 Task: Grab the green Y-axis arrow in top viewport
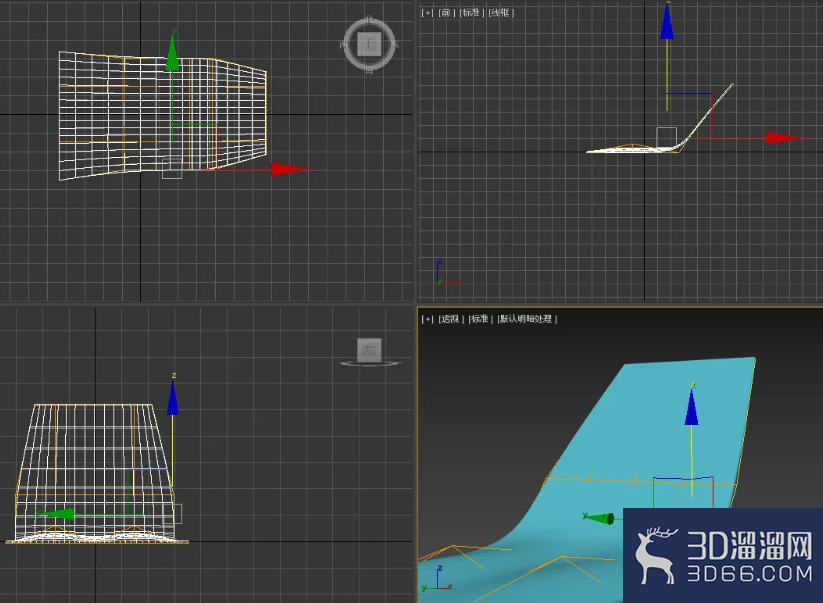coord(172,52)
